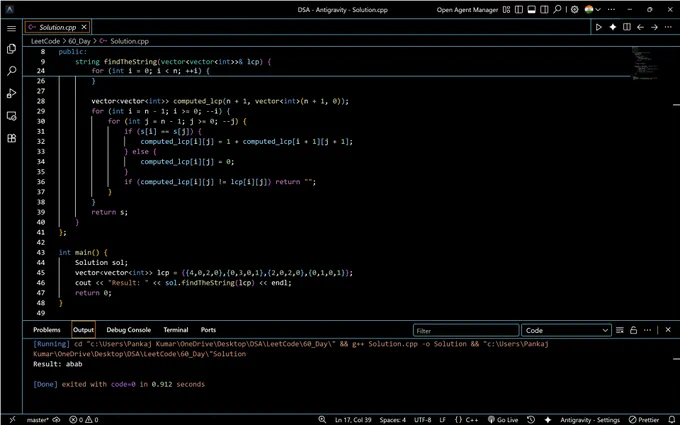The width and height of the screenshot is (680, 425).
Task: Click Ln 17, Col 39 cursor position
Action: click(353, 420)
